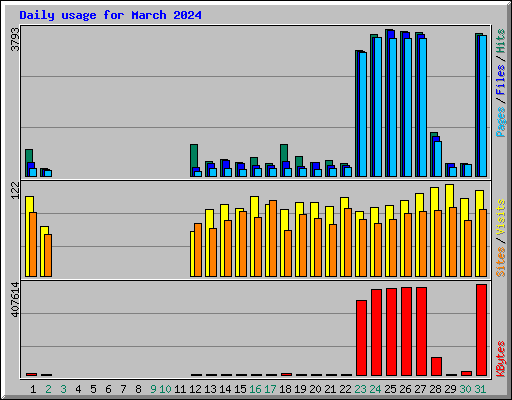Click day 6 on the x-axis
Screen dimensions: 512x400
click(x=108, y=389)
